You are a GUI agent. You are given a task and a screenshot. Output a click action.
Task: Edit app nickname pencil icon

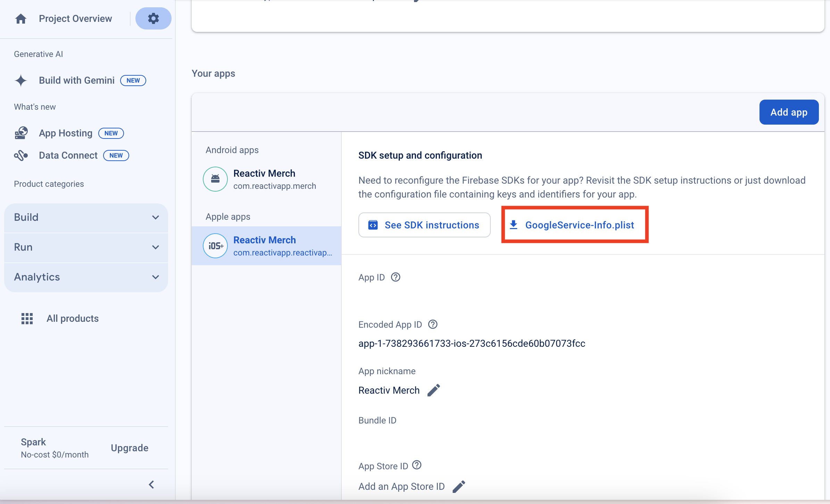pyautogui.click(x=433, y=390)
